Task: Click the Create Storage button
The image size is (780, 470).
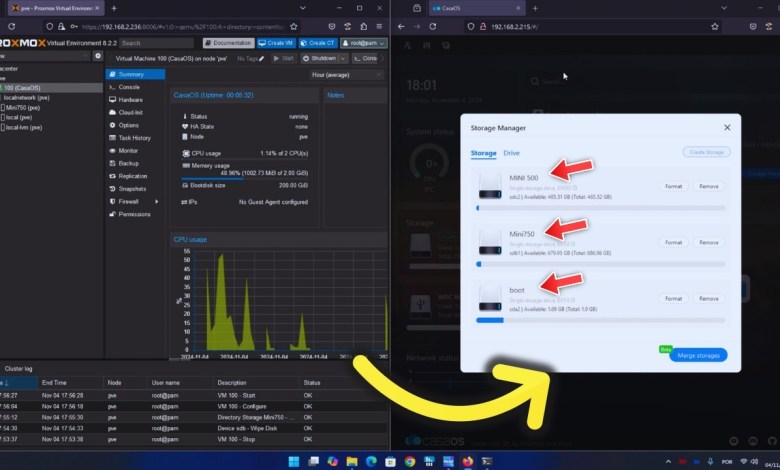Action: pyautogui.click(x=706, y=152)
